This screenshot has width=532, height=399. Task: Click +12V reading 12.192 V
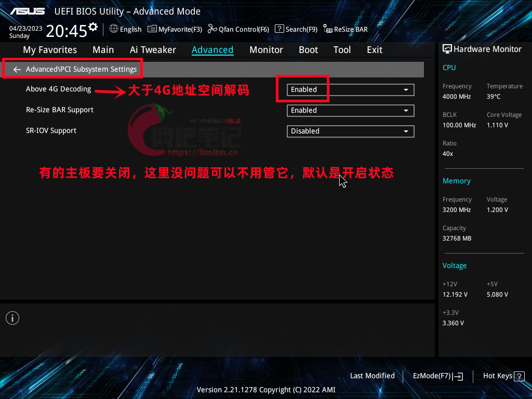click(455, 295)
